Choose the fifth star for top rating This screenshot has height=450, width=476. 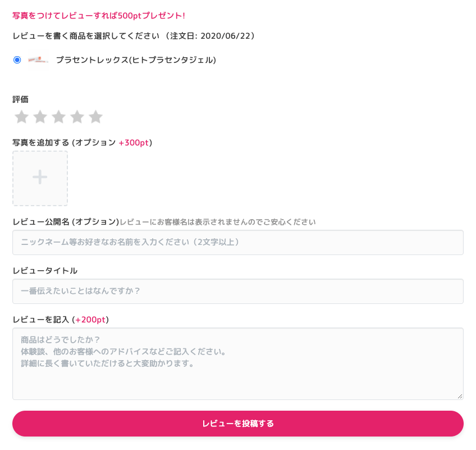(x=95, y=117)
